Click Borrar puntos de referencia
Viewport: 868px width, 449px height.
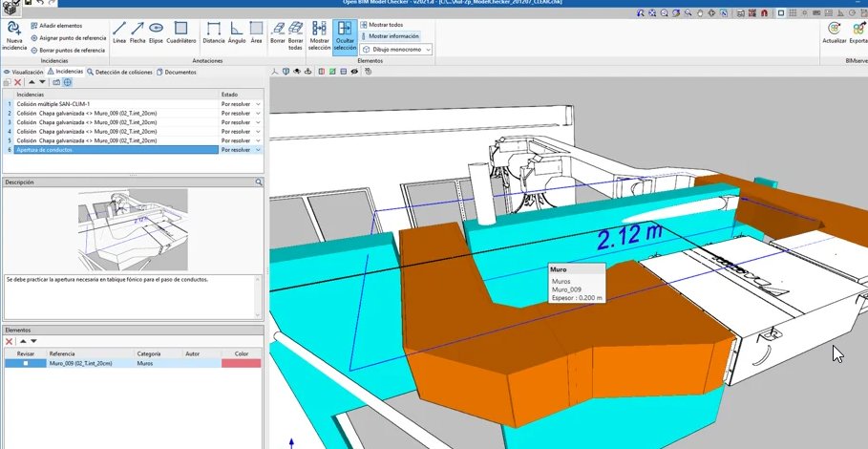(x=68, y=51)
